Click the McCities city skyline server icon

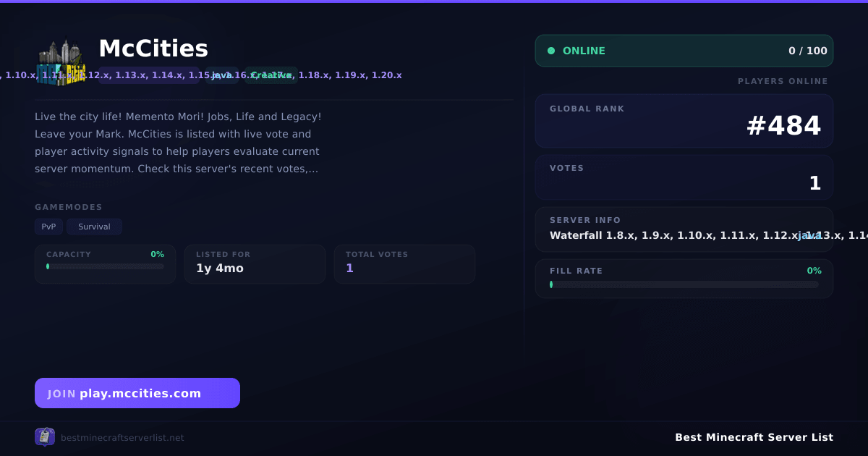tap(61, 61)
